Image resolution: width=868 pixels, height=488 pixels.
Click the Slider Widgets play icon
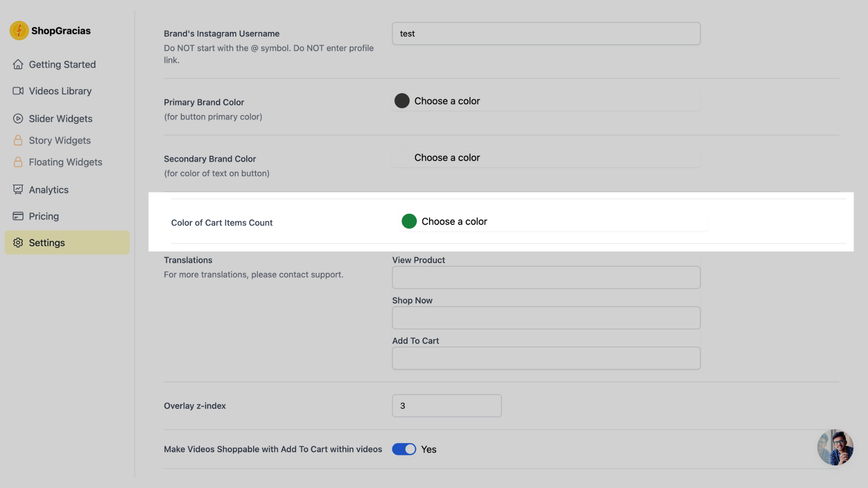pyautogui.click(x=18, y=119)
